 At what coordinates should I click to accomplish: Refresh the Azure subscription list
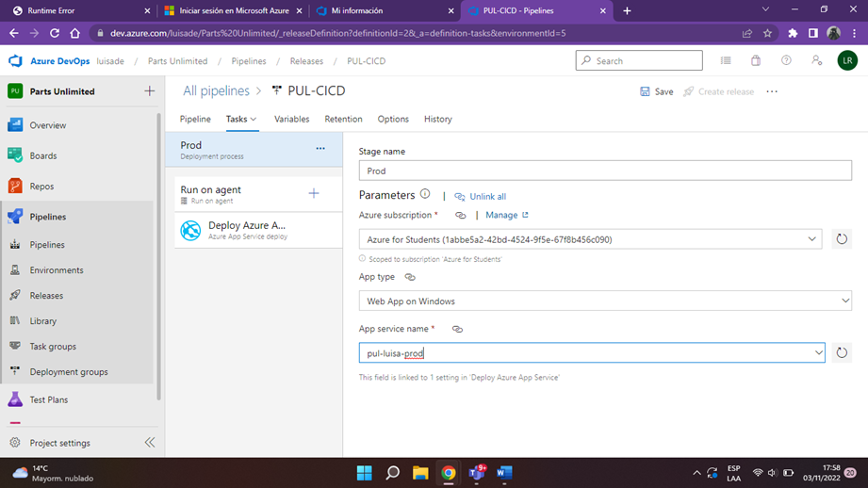(x=842, y=239)
